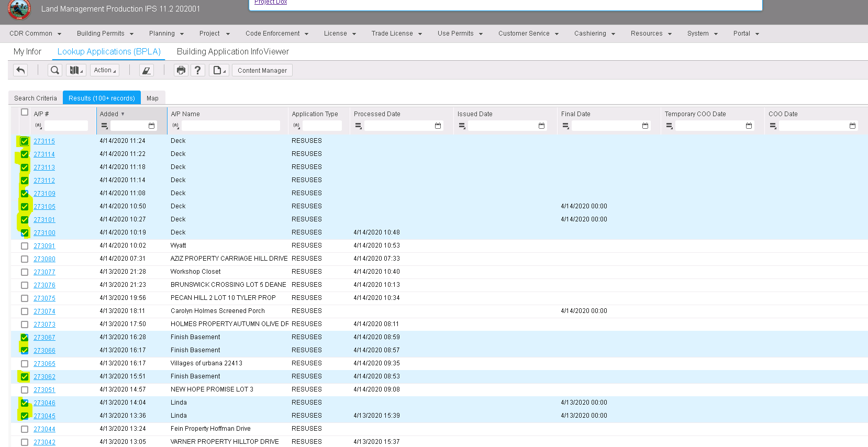Click the Content Manager button

point(262,70)
